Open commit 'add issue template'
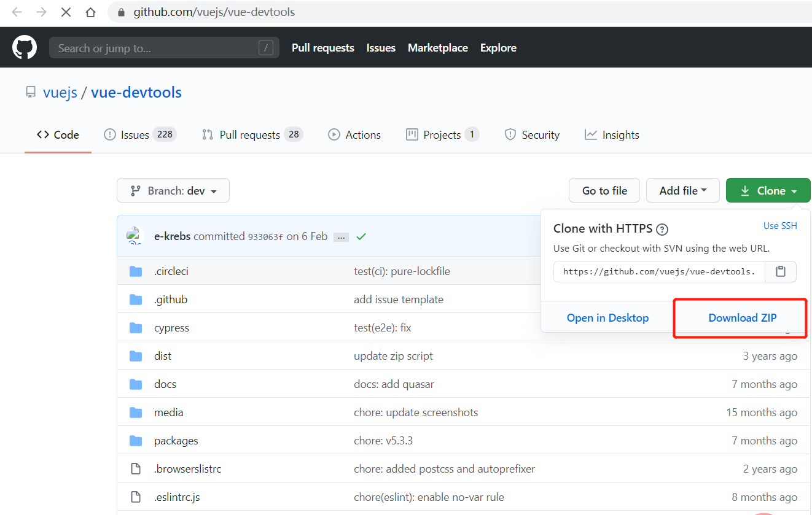The image size is (812, 515). pyautogui.click(x=399, y=300)
